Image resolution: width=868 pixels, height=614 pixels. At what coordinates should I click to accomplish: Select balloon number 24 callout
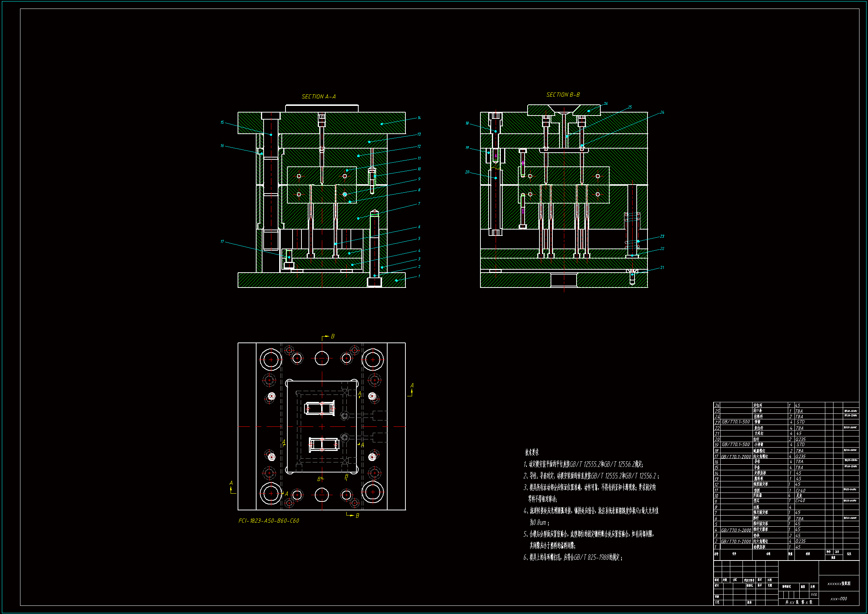662,112
